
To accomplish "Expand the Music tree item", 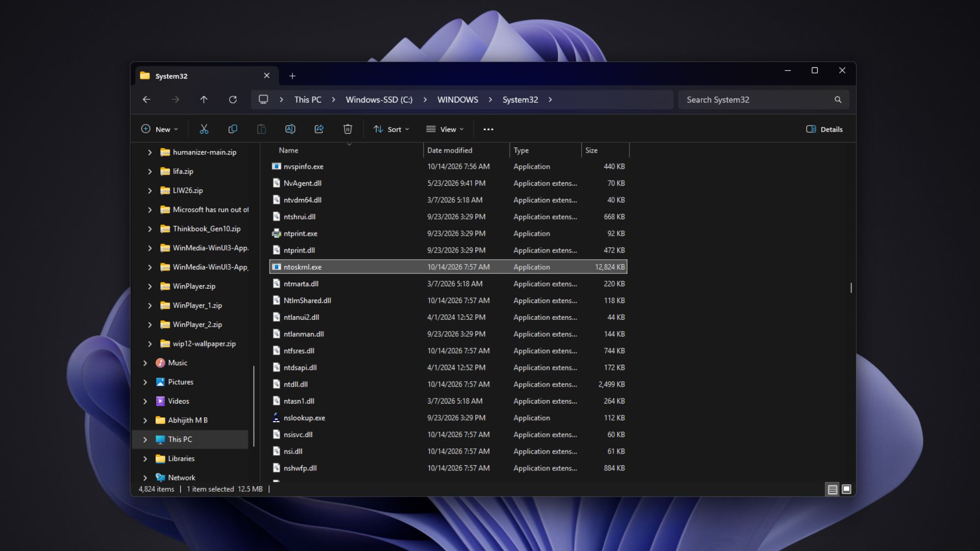I will (145, 363).
